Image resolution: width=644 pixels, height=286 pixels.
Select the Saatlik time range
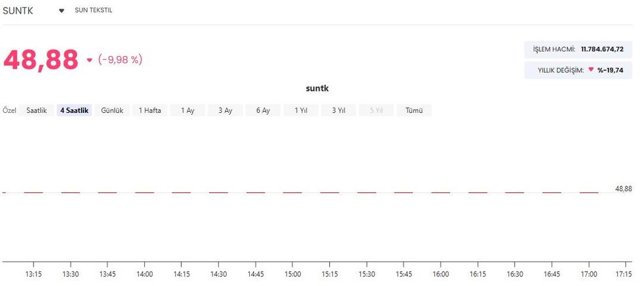point(36,110)
